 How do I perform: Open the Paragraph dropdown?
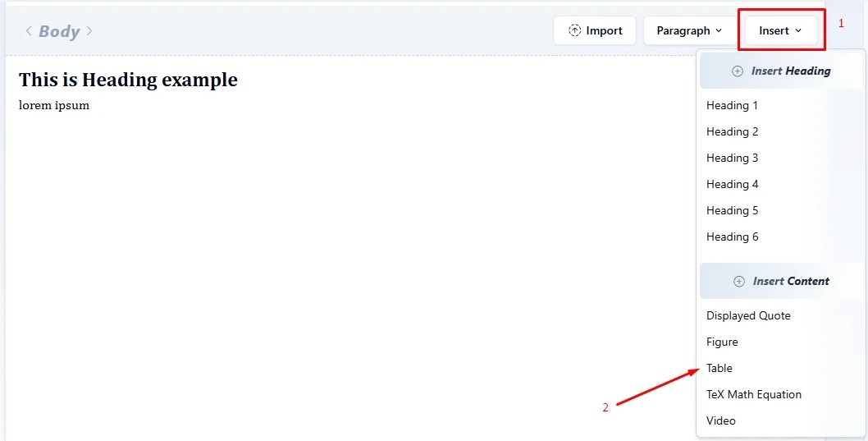pos(689,30)
